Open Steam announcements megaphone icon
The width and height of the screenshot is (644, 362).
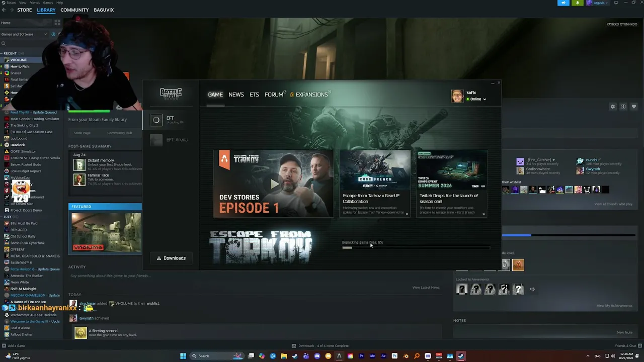(563, 3)
